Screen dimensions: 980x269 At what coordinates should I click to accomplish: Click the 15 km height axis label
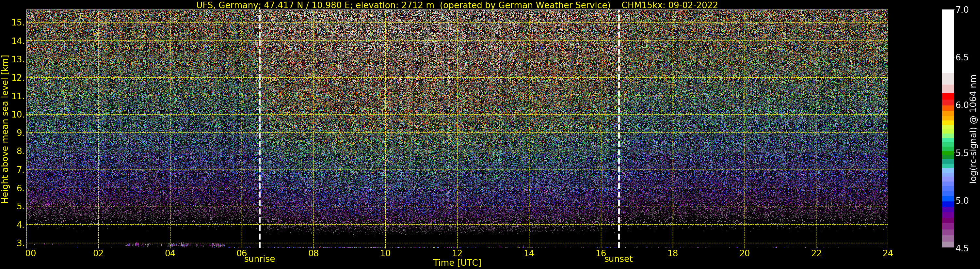click(18, 23)
